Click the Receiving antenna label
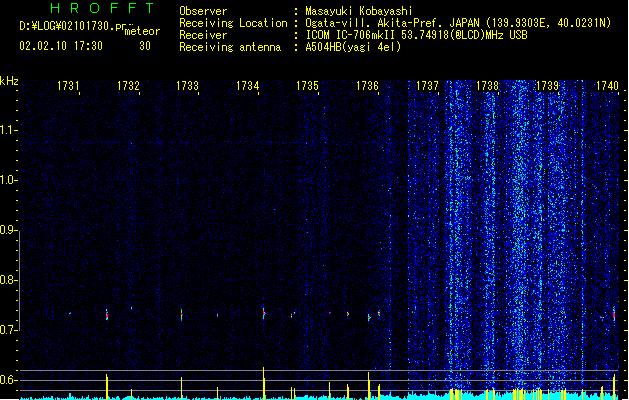 pos(230,47)
